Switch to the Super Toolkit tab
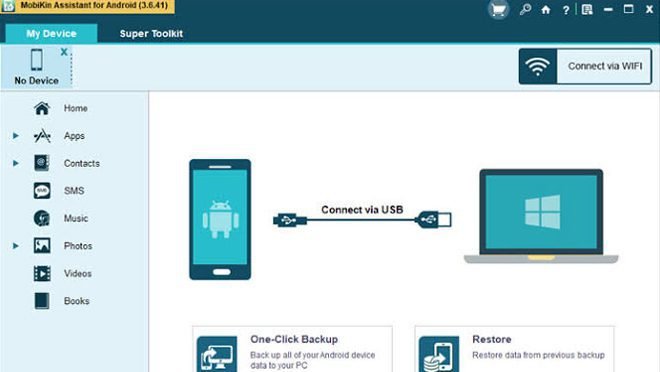660x372 pixels. pyautogui.click(x=151, y=34)
